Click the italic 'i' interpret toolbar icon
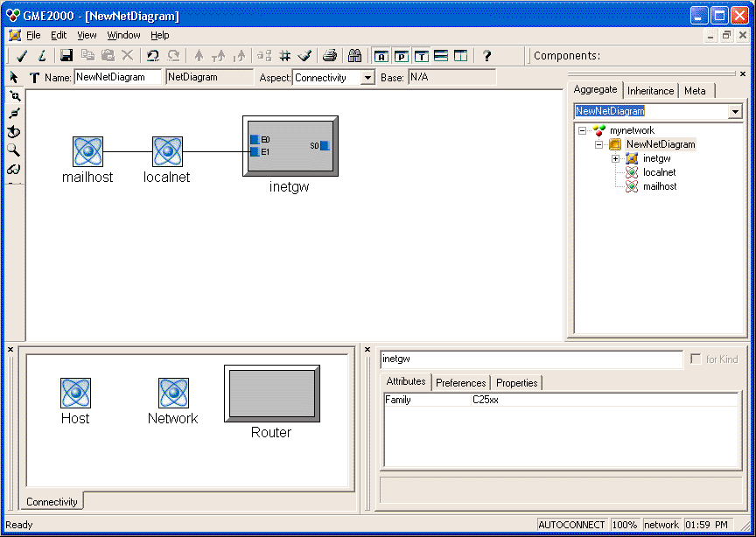The height and width of the screenshot is (537, 756). click(x=42, y=56)
